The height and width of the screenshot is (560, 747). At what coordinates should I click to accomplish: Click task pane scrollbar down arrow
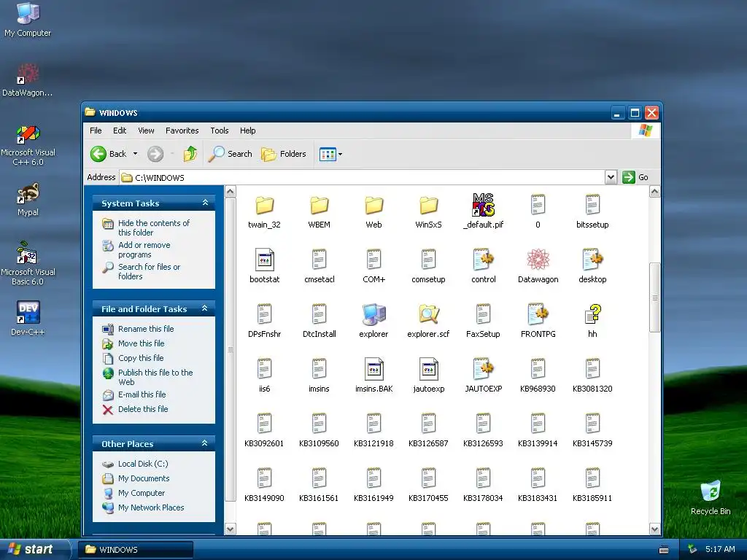point(230,529)
